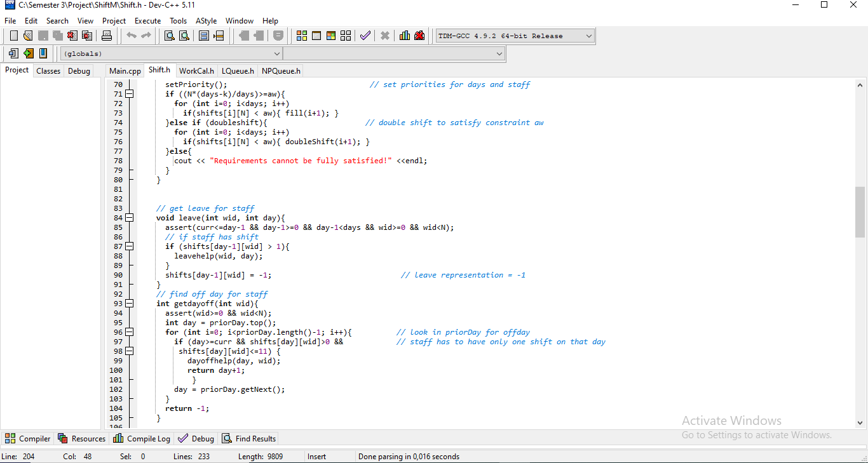The image size is (868, 463).
Task: Click the Rebuild All toolbar icon
Action: click(x=346, y=36)
